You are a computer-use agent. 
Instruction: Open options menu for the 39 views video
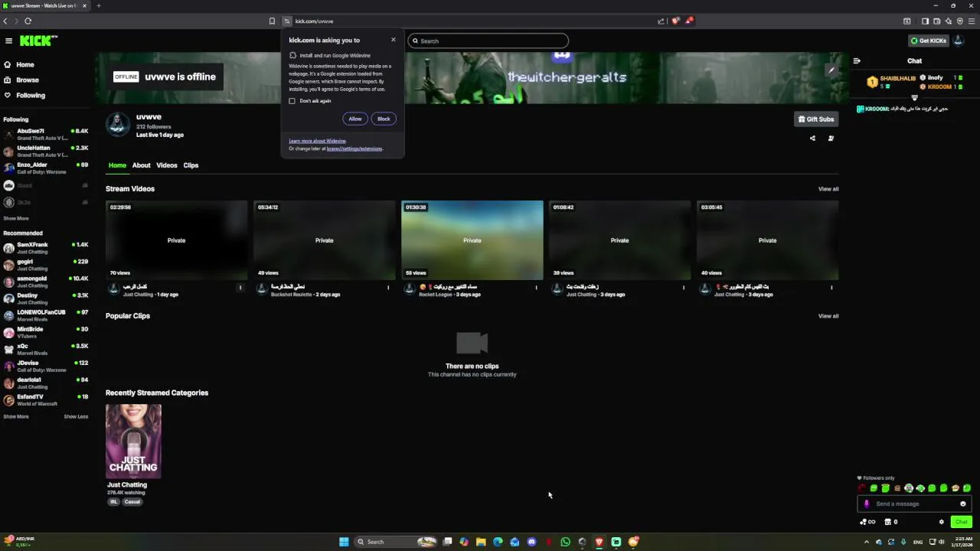coord(684,288)
